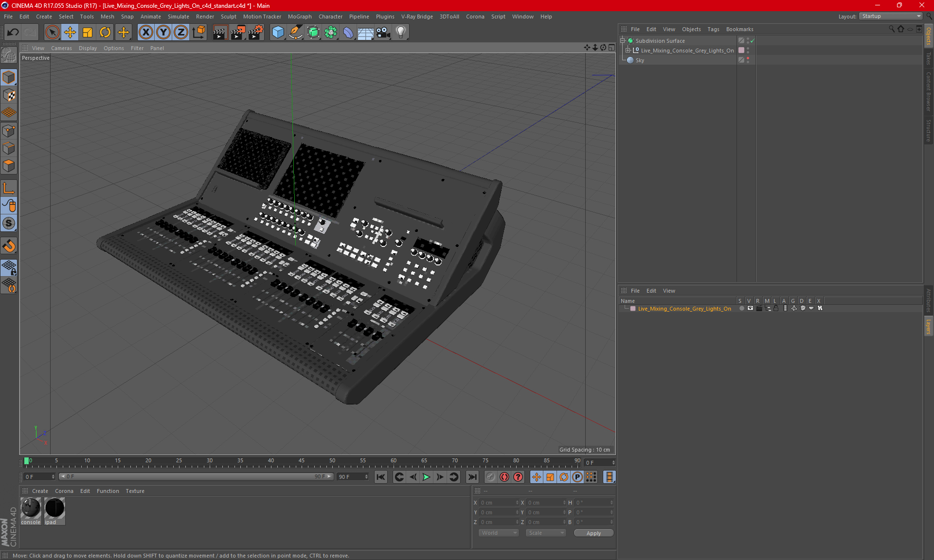The width and height of the screenshot is (934, 560).
Task: Expand Live_Mixing_Console_Grey_Lights_On object
Action: [x=628, y=51]
